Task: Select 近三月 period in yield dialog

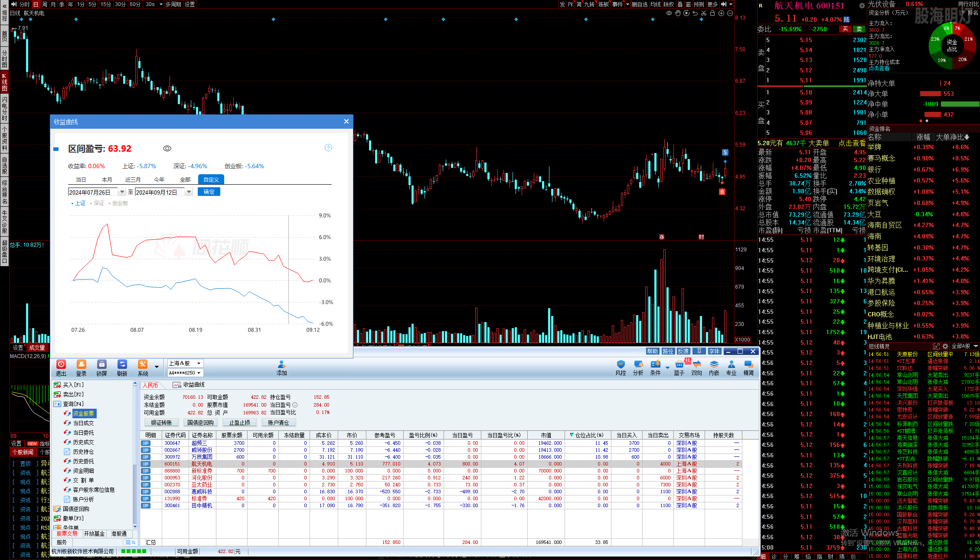Action: (x=133, y=179)
